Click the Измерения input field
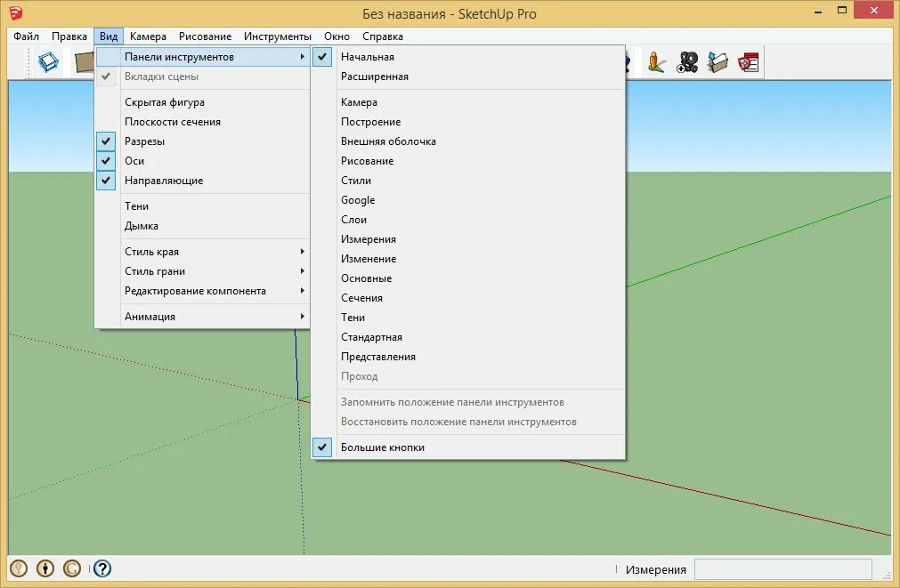The width and height of the screenshot is (900, 588). 782,569
